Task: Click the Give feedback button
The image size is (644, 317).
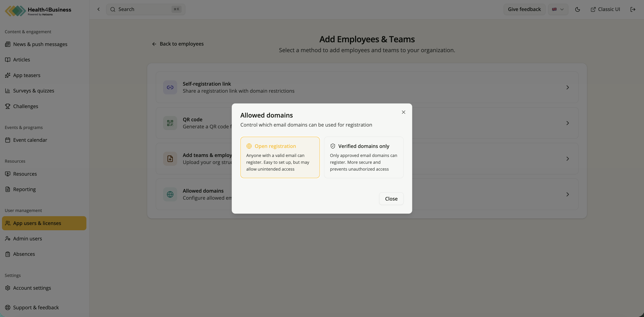Action: [524, 9]
